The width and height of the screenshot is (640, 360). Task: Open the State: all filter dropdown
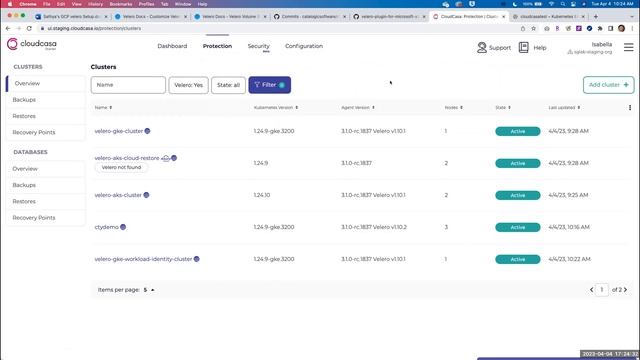click(x=229, y=85)
